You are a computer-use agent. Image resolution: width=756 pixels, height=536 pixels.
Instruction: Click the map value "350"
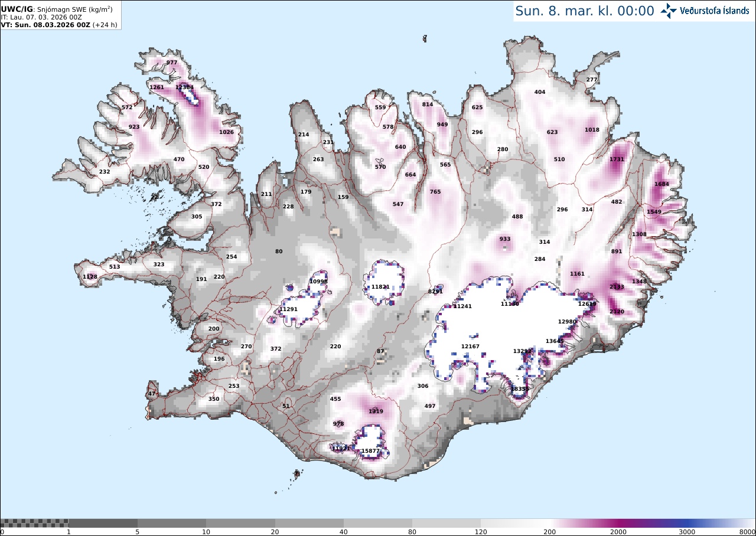(214, 400)
